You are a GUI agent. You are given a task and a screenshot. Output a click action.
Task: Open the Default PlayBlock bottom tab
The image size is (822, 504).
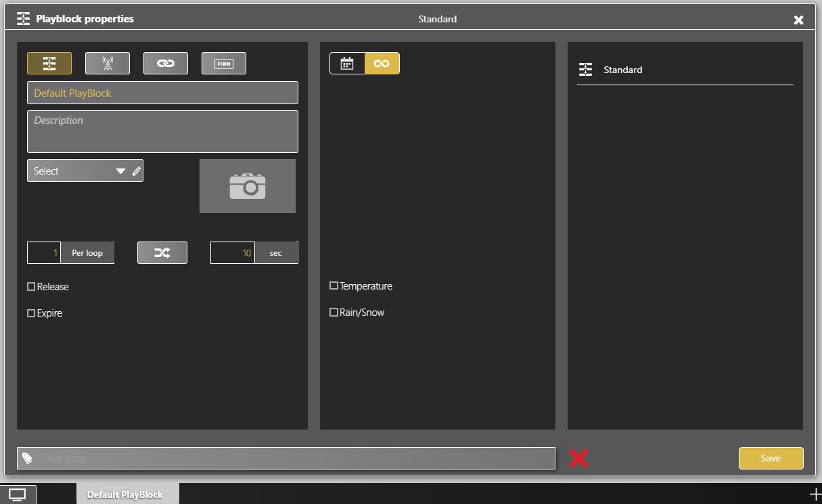(x=128, y=494)
